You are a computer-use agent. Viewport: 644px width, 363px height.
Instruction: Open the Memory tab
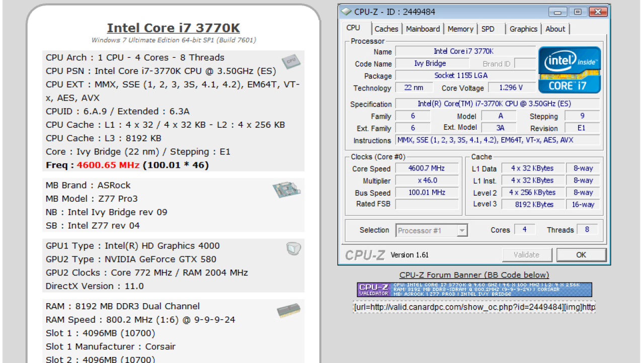click(x=460, y=29)
